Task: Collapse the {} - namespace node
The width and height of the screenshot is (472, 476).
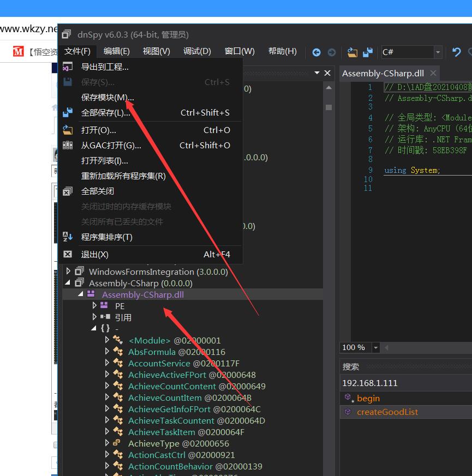Action: pos(94,328)
